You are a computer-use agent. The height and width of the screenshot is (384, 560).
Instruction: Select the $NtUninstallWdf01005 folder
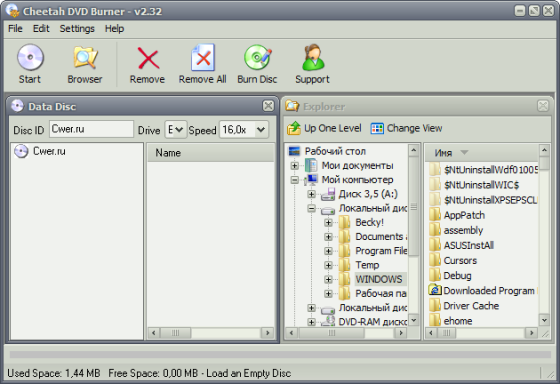point(483,170)
